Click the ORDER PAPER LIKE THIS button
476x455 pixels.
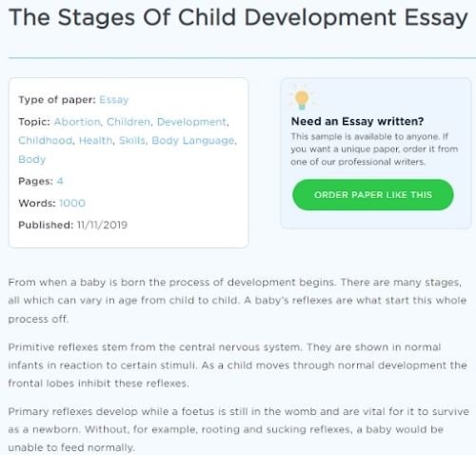pyautogui.click(x=373, y=194)
